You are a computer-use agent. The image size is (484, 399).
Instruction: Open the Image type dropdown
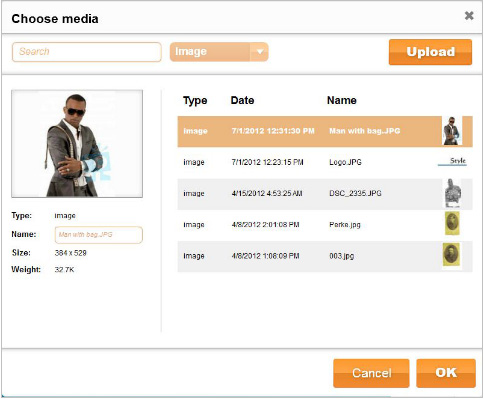219,52
